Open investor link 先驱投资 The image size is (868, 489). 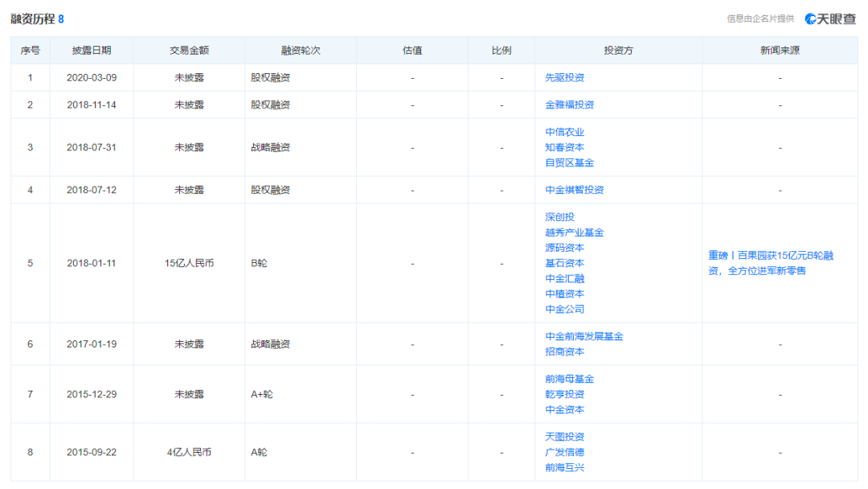pyautogui.click(x=565, y=77)
